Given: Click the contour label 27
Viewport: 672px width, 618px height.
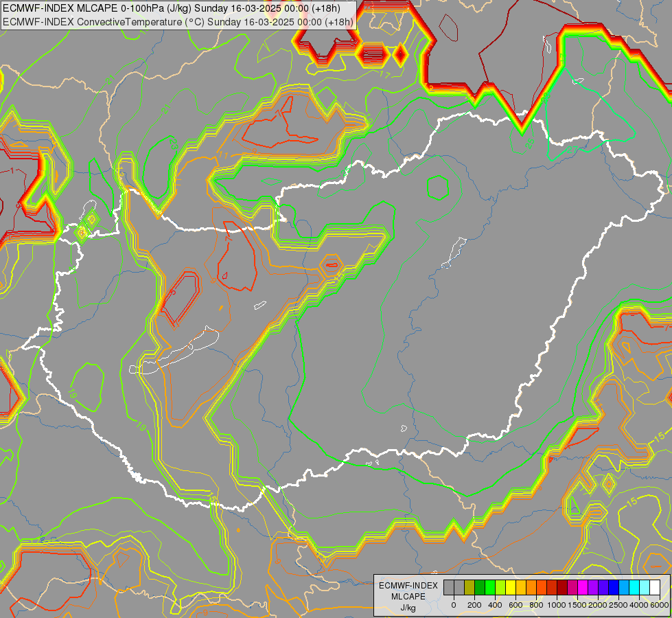Looking at the screenshot, I should point(572,150).
